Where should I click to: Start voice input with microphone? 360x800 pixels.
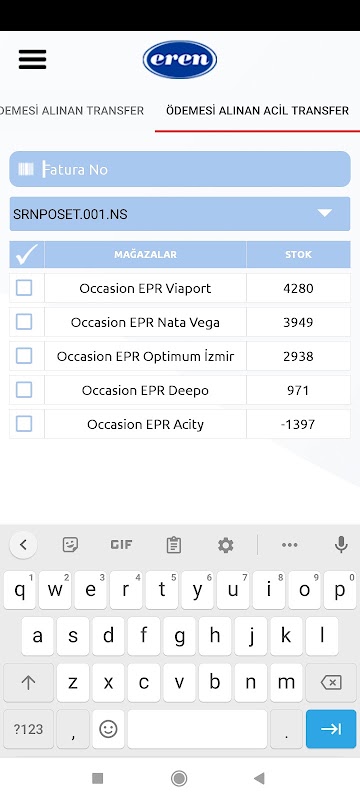(x=341, y=545)
